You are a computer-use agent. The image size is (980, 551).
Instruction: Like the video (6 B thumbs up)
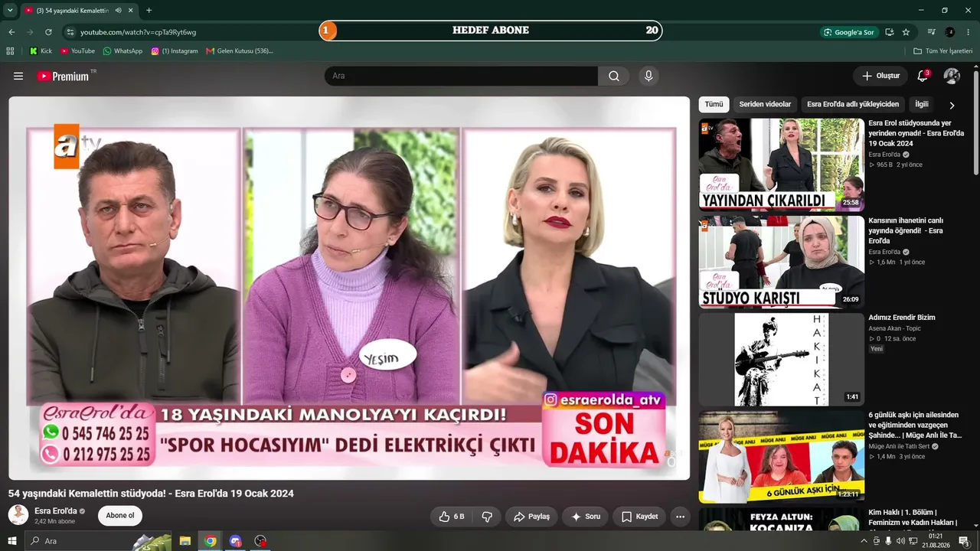pyautogui.click(x=451, y=517)
